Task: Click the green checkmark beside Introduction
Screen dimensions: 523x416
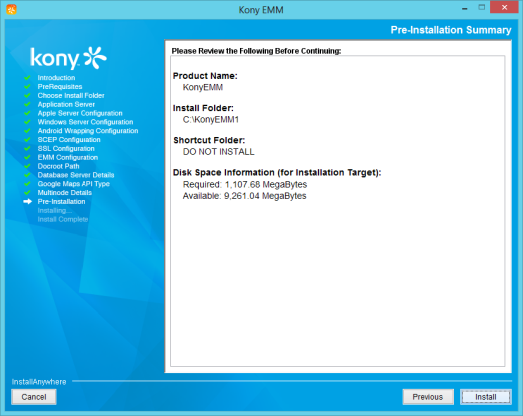Action: 27,78
